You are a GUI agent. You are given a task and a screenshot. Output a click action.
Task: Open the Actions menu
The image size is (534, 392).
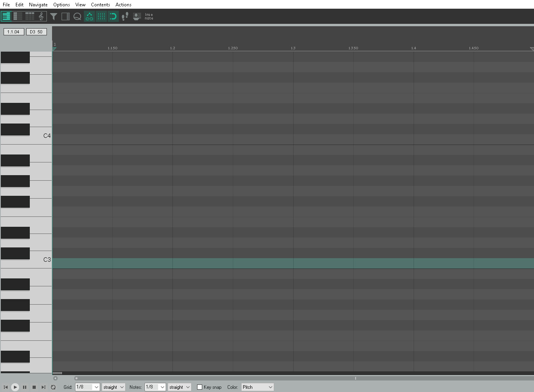tap(124, 5)
